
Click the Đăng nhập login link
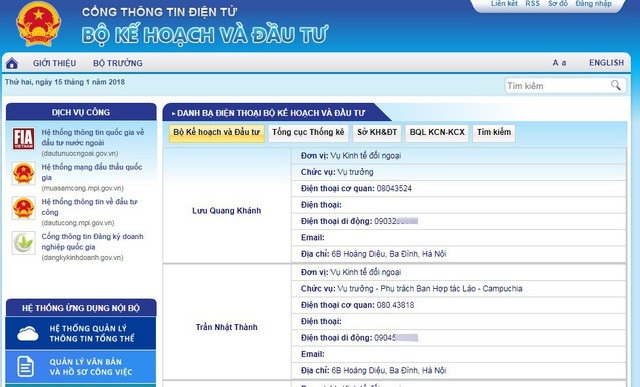tap(593, 4)
